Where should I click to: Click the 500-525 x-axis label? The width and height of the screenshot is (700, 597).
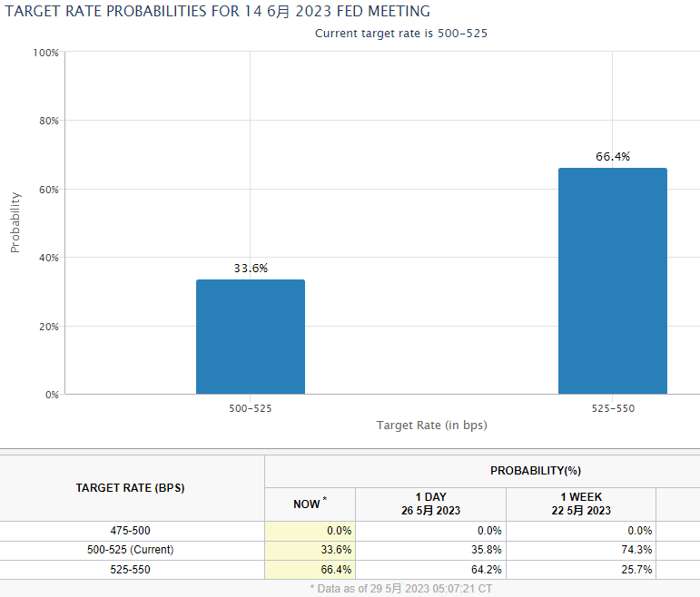251,408
